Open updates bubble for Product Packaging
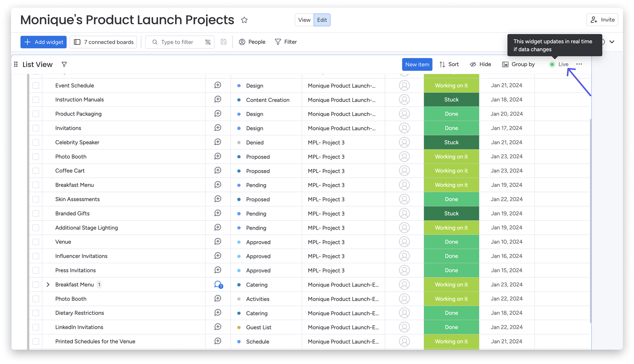 pos(218,114)
